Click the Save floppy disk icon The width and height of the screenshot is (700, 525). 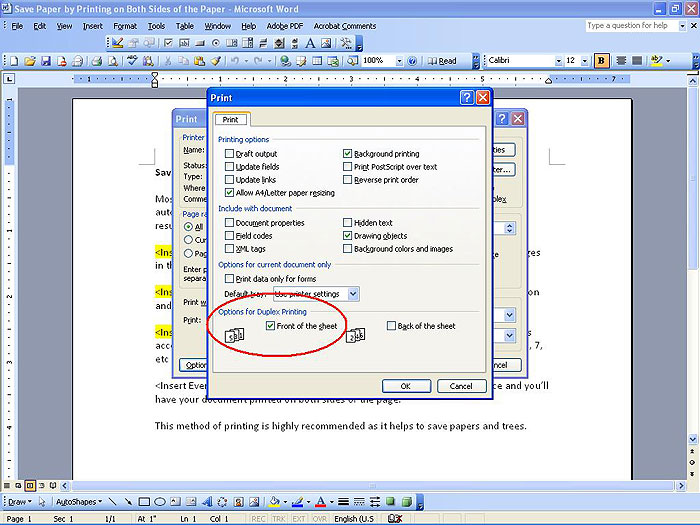[46, 61]
